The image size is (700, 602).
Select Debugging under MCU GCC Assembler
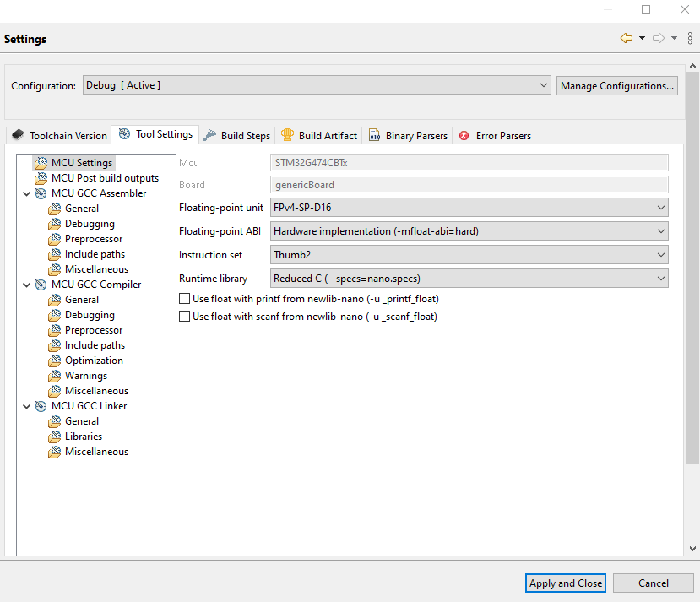coord(90,224)
